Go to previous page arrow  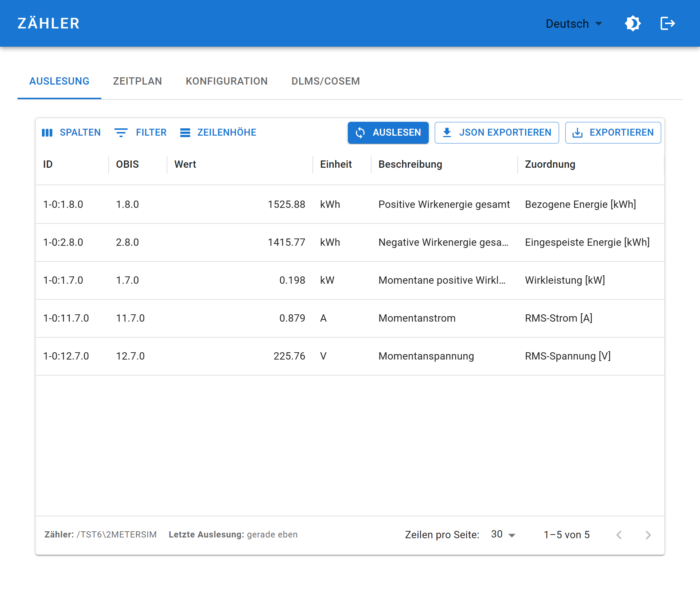tap(619, 535)
